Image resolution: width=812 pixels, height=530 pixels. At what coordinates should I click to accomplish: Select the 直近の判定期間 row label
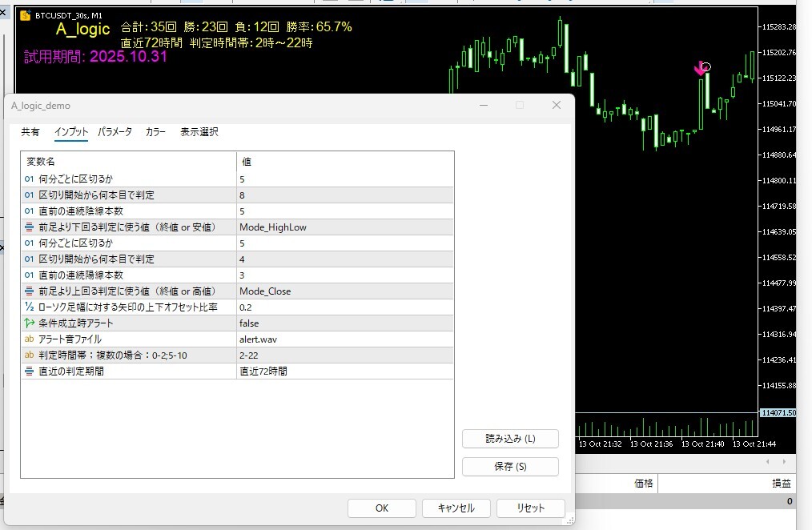pyautogui.click(x=71, y=371)
